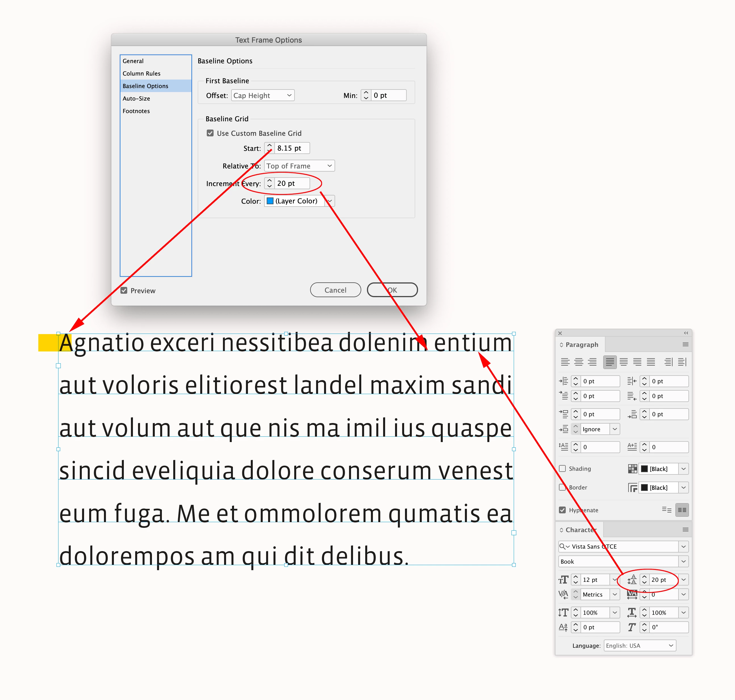Viewport: 735px width, 700px height.
Task: Open the Relative To dropdown
Action: [x=299, y=166]
